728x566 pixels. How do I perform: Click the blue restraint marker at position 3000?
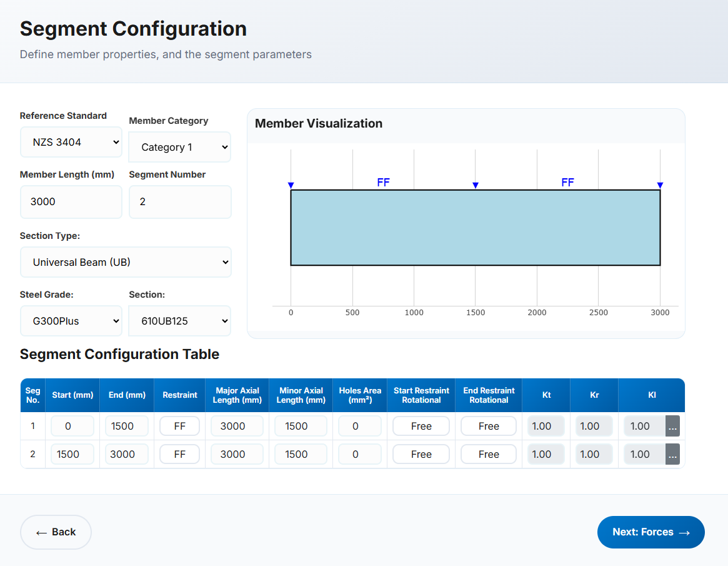coord(661,185)
